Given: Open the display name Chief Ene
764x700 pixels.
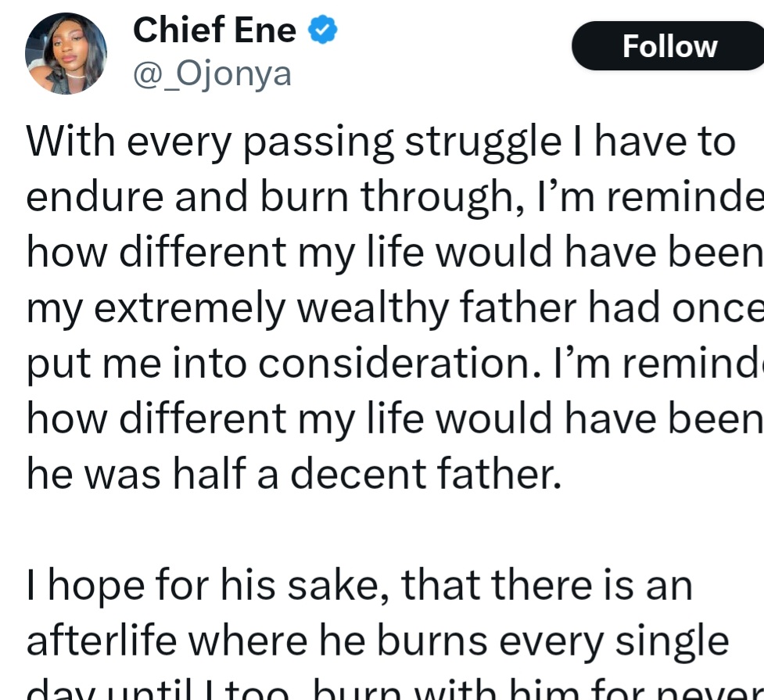Looking at the screenshot, I should (214, 31).
